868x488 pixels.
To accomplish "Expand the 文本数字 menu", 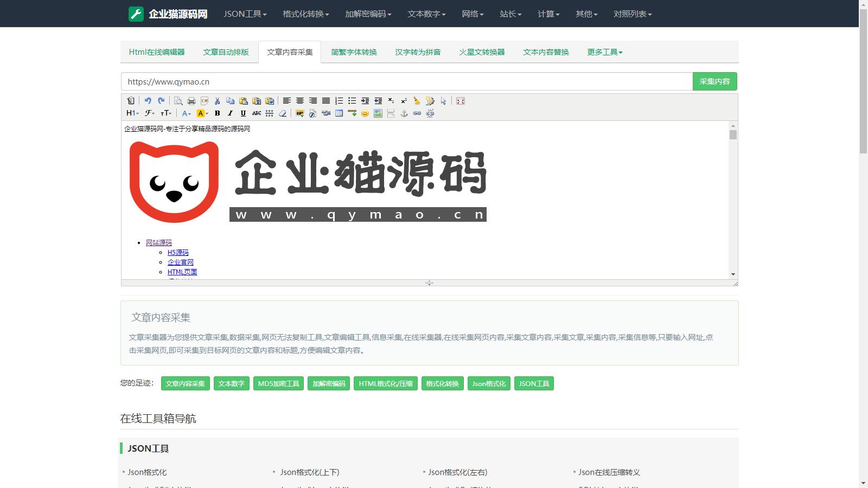I will 426,14.
